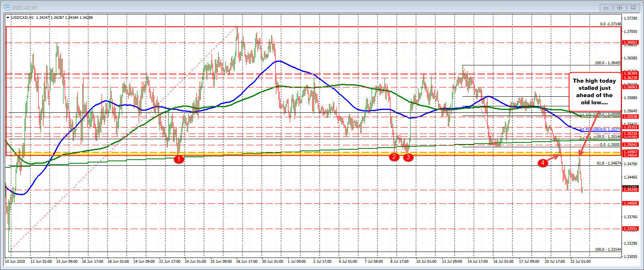This screenshot has height=270, width=644.
Task: Click the 26 Jun 17:00 time axis label
Action: 247,262
